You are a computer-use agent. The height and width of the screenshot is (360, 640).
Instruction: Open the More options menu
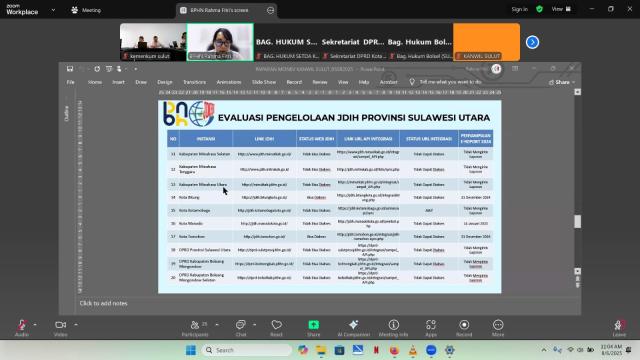point(498,328)
